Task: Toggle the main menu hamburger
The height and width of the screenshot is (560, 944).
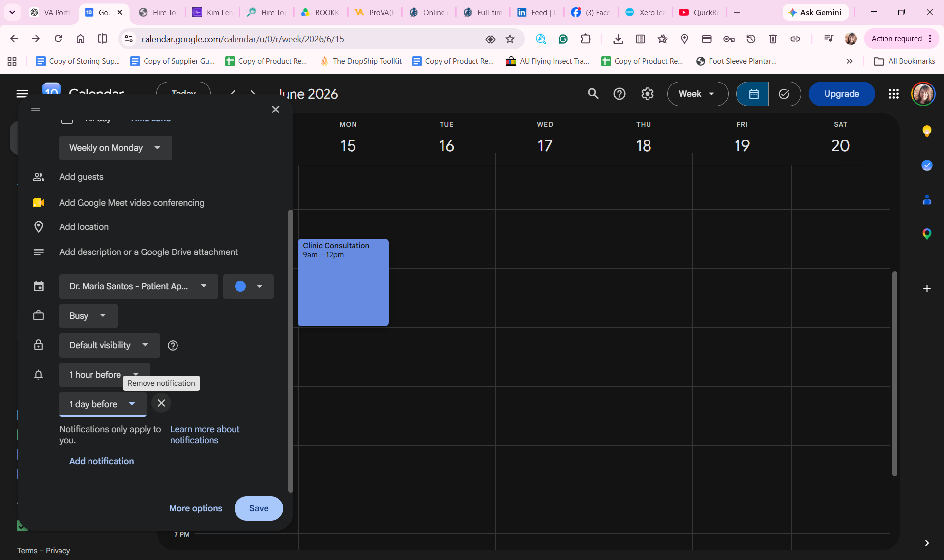Action: click(22, 94)
